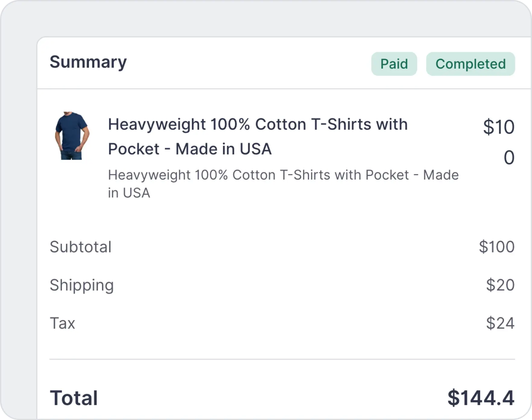
Task: Click the $20 shipping amount
Action: (500, 285)
